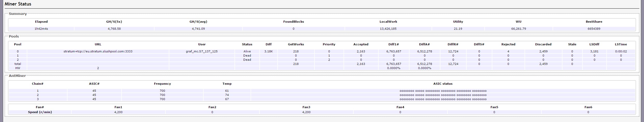Select the slushpool stratum URL for pool 0

point(98,51)
